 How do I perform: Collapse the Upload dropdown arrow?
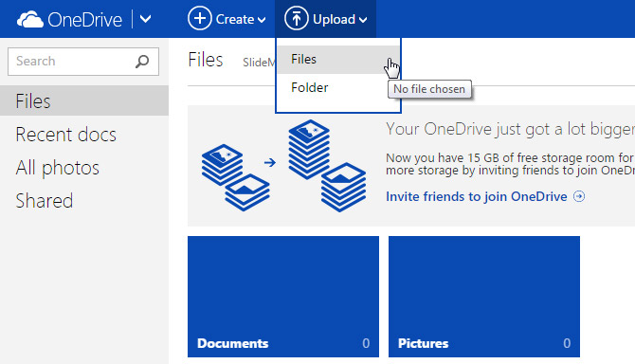click(x=363, y=20)
